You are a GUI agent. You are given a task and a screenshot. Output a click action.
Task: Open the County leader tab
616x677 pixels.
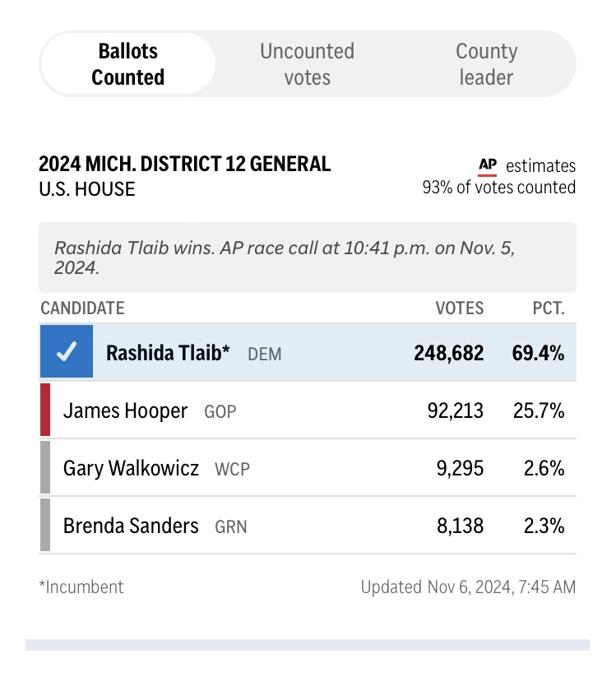(486, 64)
